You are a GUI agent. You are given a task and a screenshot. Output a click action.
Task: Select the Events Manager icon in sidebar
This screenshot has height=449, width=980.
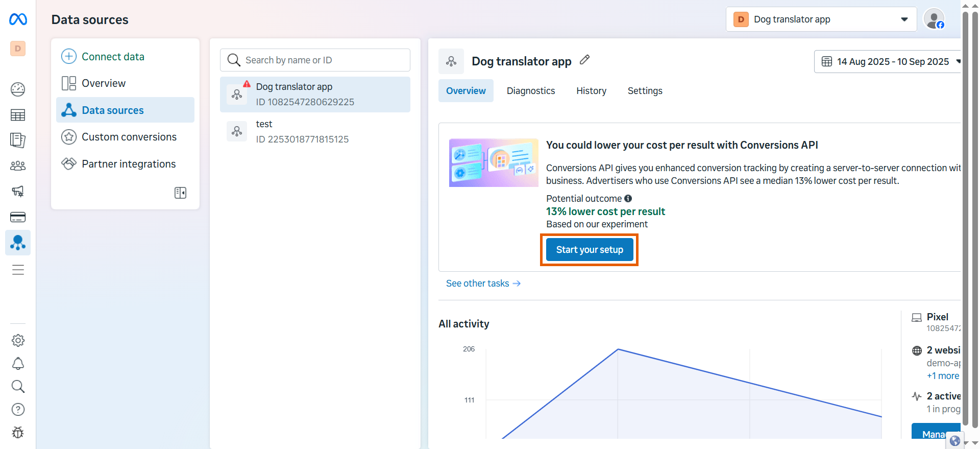click(18, 243)
